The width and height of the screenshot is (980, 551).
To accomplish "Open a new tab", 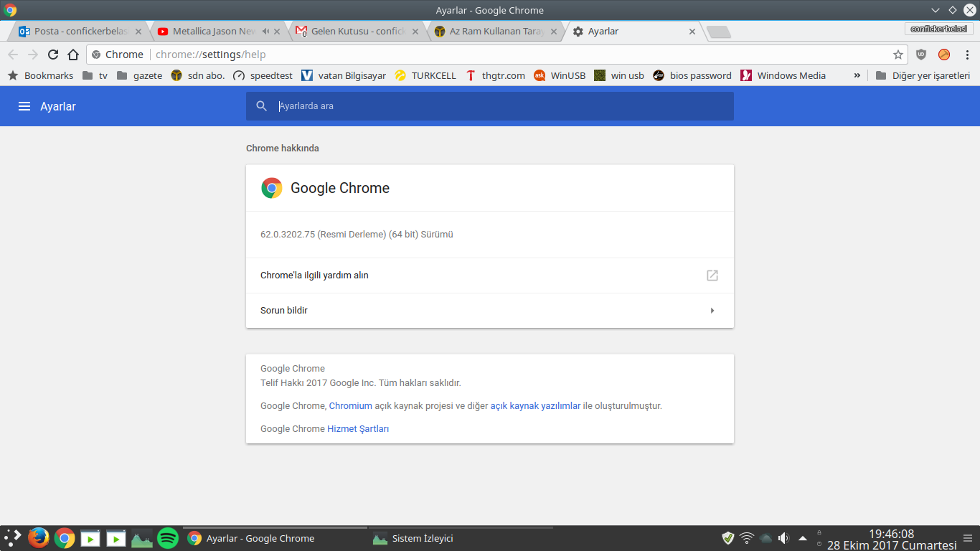I will click(718, 32).
